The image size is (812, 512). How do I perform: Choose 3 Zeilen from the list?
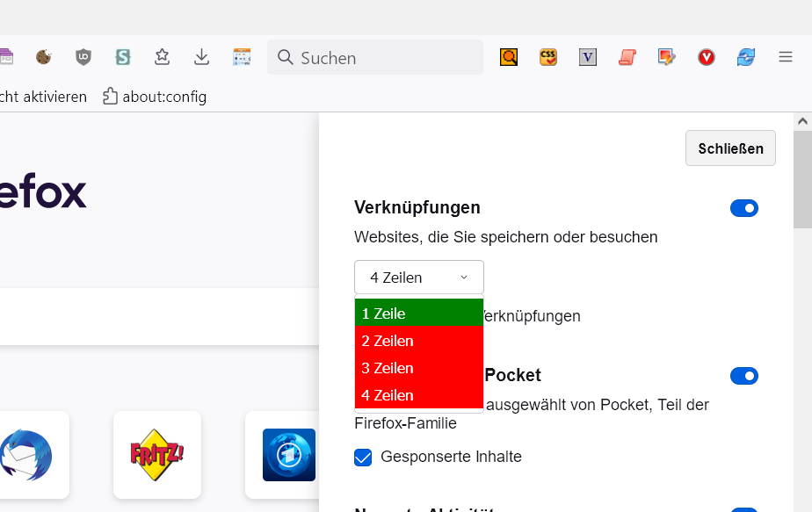[419, 368]
